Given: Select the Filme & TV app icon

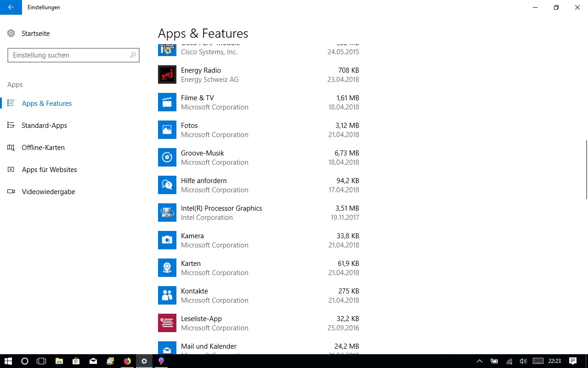Looking at the screenshot, I should tap(167, 102).
